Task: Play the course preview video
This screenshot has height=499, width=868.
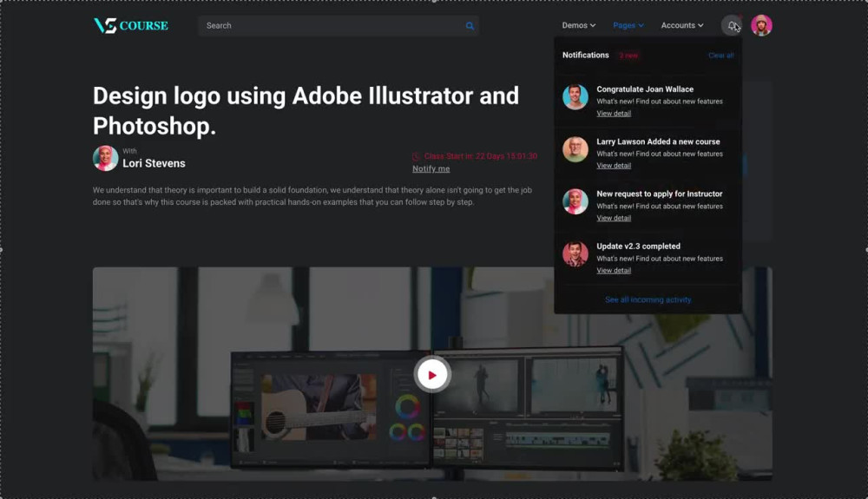Action: [x=432, y=375]
